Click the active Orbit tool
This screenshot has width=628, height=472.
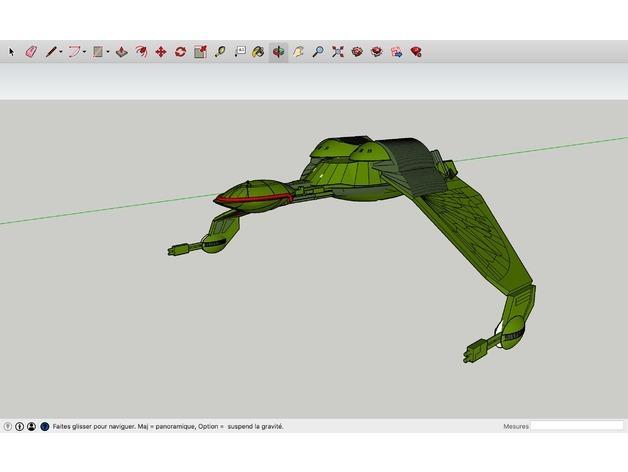click(278, 52)
